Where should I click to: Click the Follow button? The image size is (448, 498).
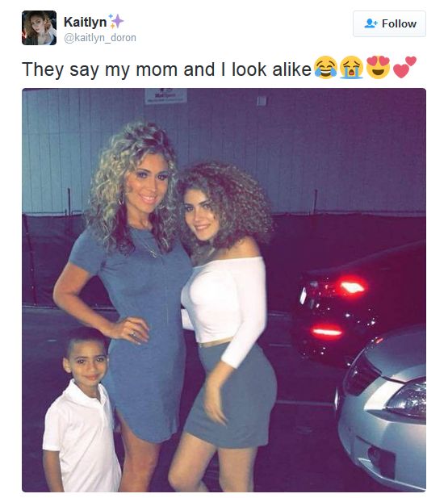coord(389,24)
